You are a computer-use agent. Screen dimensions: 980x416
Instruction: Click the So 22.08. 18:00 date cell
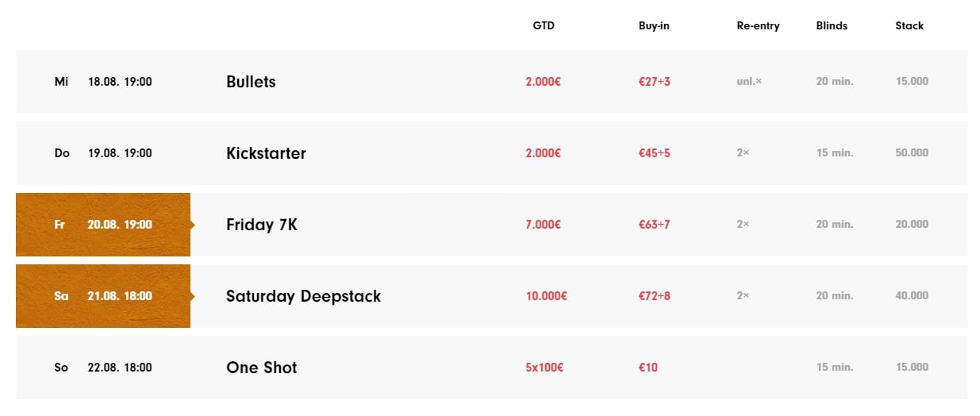(x=103, y=368)
